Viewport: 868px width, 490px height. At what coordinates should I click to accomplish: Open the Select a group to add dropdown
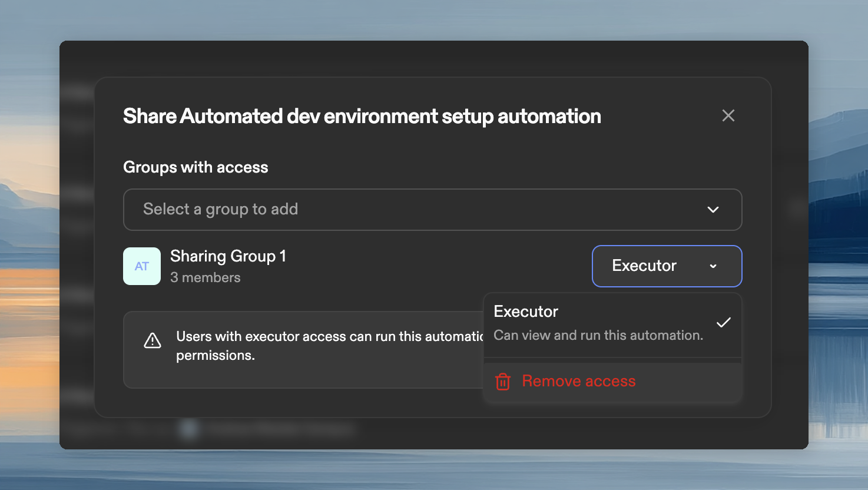[x=432, y=210]
